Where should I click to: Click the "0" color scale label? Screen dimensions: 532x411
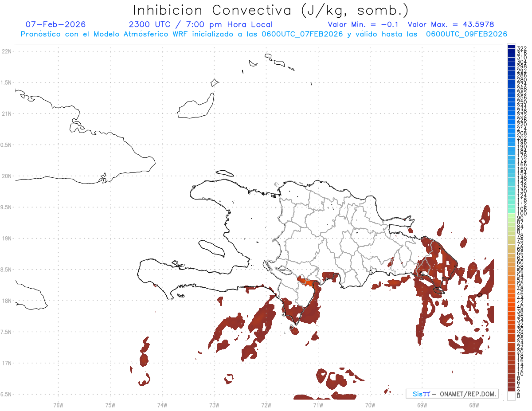click(519, 395)
